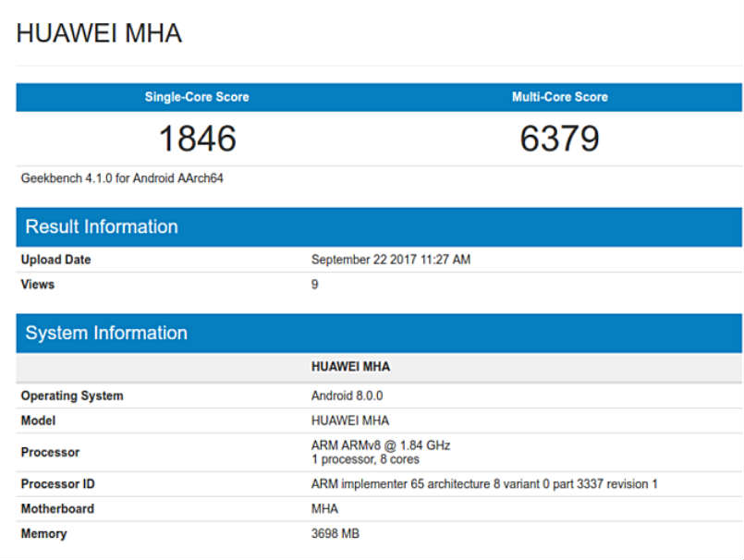Click the Model row label
Image resolution: width=744 pixels, height=560 pixels.
(38, 420)
